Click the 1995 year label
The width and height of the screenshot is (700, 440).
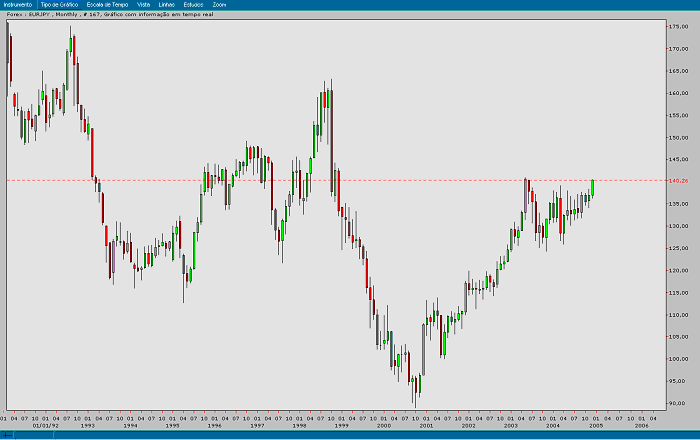pyautogui.click(x=172, y=426)
